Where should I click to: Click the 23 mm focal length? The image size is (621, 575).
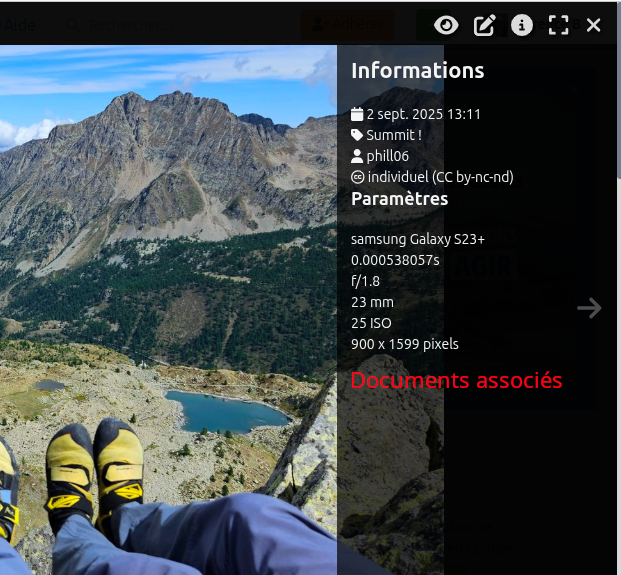(372, 302)
